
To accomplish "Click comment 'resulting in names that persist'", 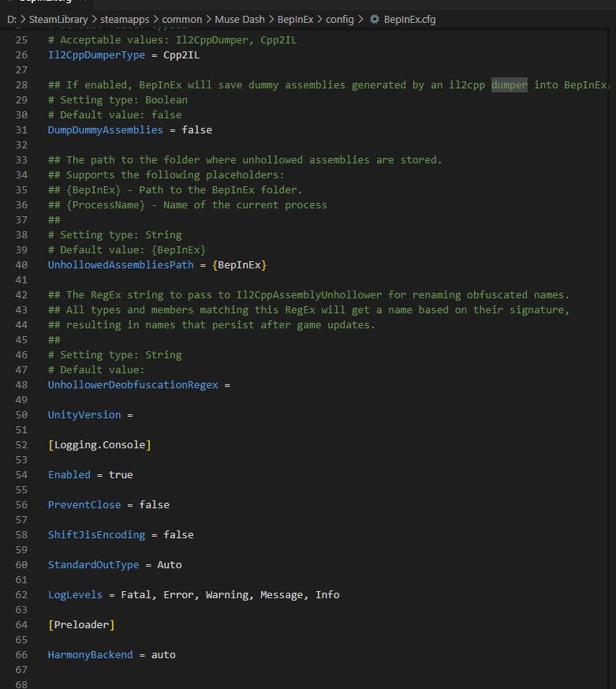I will 211,324.
